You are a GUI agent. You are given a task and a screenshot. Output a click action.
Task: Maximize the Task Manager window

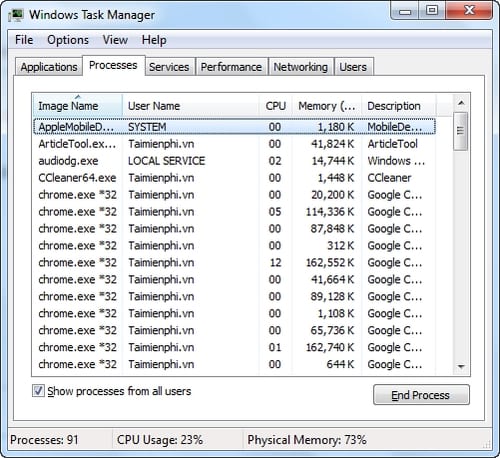(x=432, y=11)
